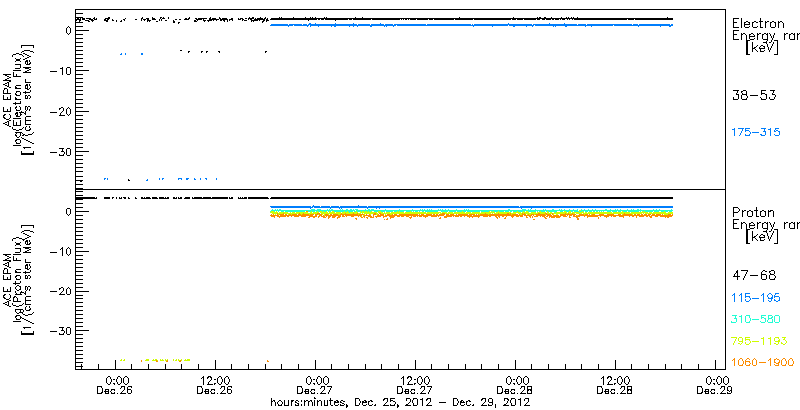Click the 0:00 Dec.27 time axis label
This screenshot has width=800, height=410.
[x=315, y=386]
